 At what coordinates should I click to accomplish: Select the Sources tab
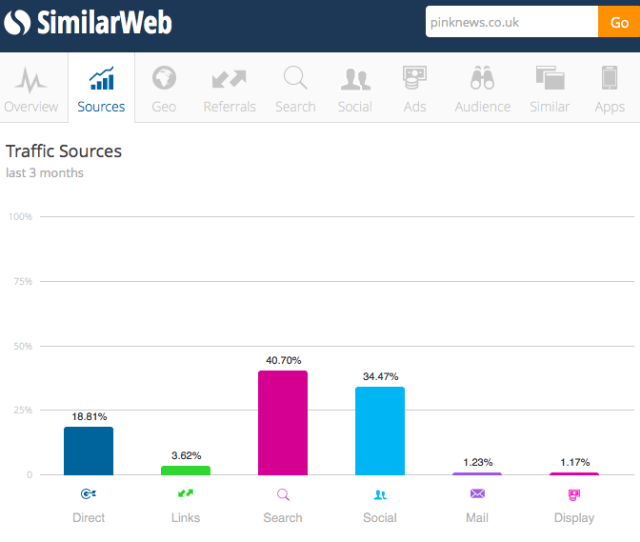pos(101,88)
